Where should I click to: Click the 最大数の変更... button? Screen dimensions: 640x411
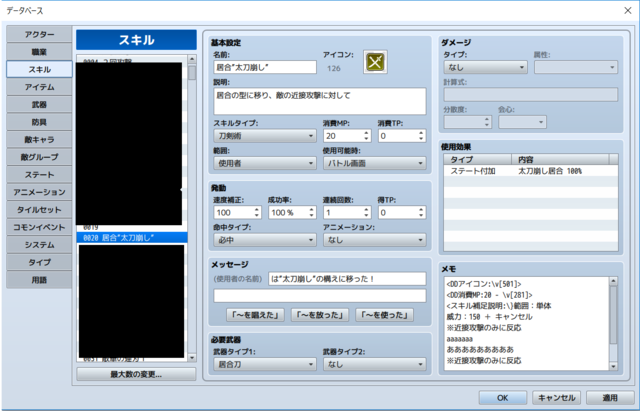click(136, 374)
